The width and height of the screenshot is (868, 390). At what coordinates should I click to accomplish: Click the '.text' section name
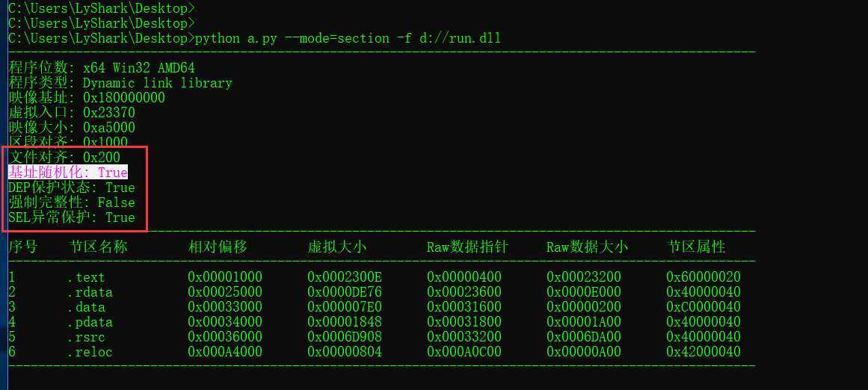click(87, 277)
